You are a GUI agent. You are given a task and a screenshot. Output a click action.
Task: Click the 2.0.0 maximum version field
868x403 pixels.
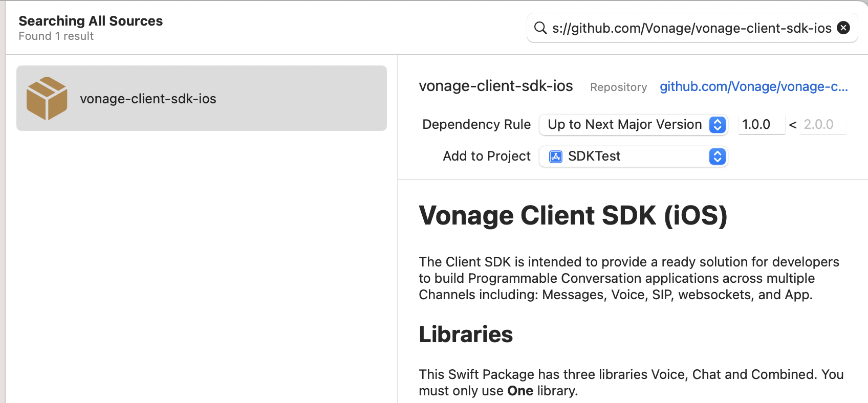coord(822,124)
